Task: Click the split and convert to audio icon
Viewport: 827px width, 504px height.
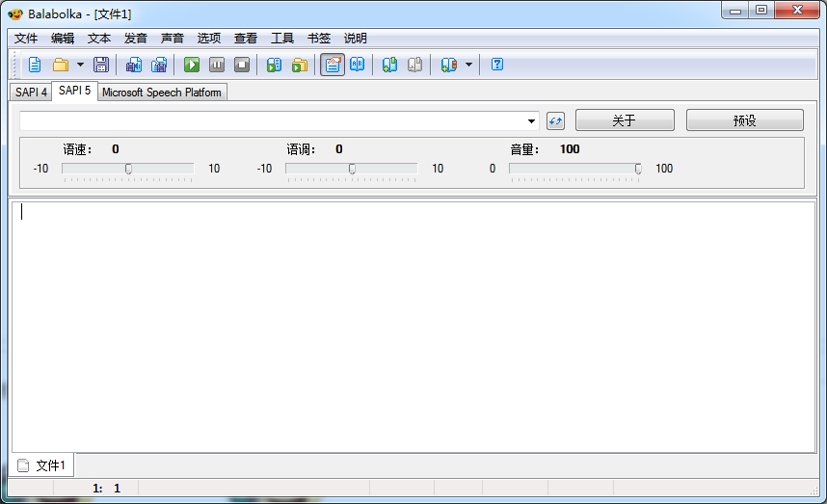Action: coord(159,65)
